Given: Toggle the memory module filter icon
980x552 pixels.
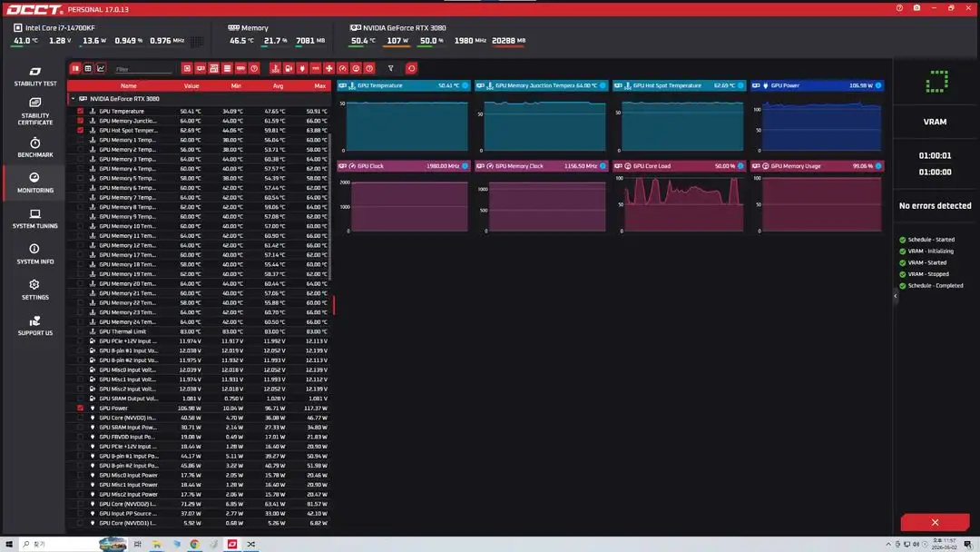Looking at the screenshot, I should pos(240,68).
